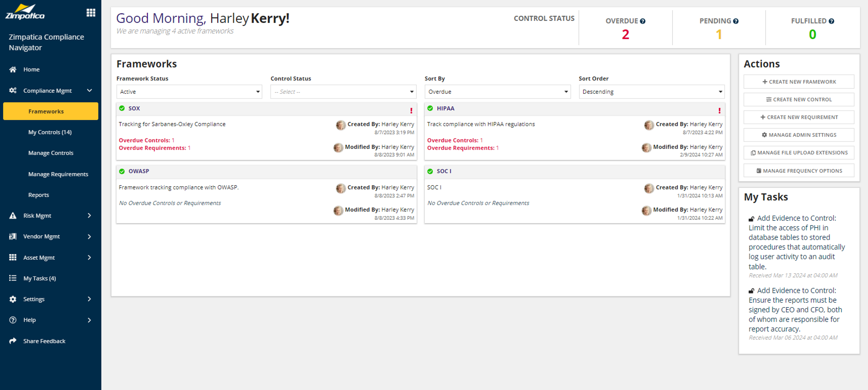Open task about limiting PHI access
The height and width of the screenshot is (390, 868).
(x=797, y=242)
